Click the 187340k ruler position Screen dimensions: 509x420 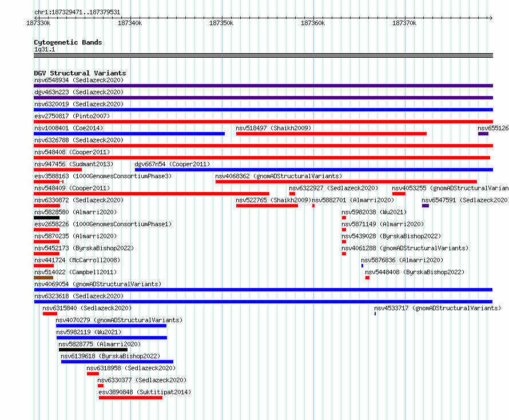pos(130,23)
